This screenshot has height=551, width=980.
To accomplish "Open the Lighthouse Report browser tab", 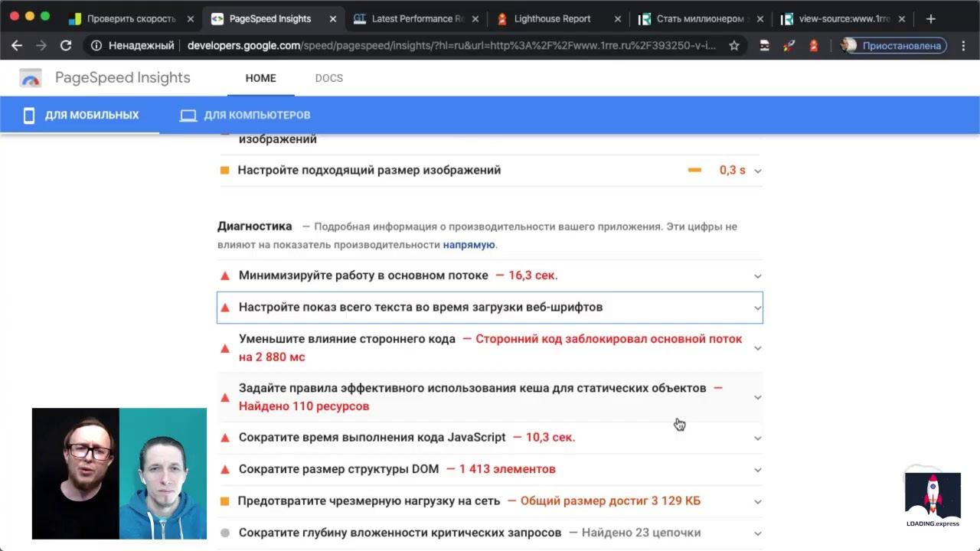I will pos(551,19).
